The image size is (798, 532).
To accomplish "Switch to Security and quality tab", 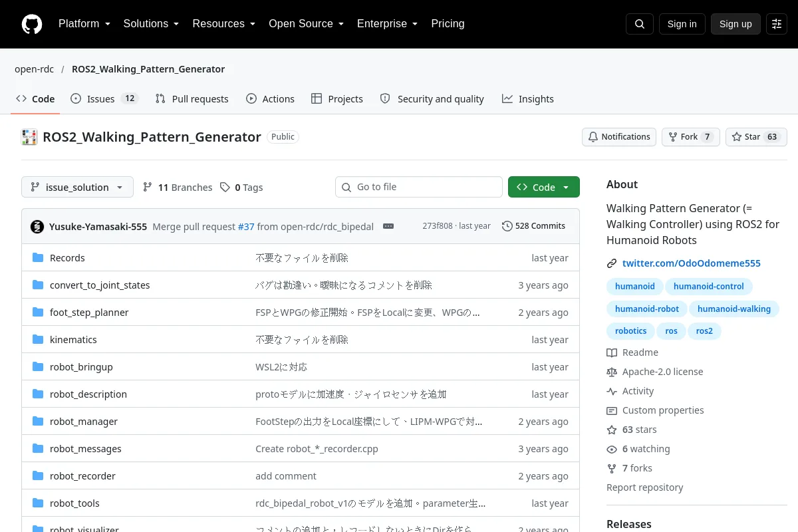I will 432,99.
